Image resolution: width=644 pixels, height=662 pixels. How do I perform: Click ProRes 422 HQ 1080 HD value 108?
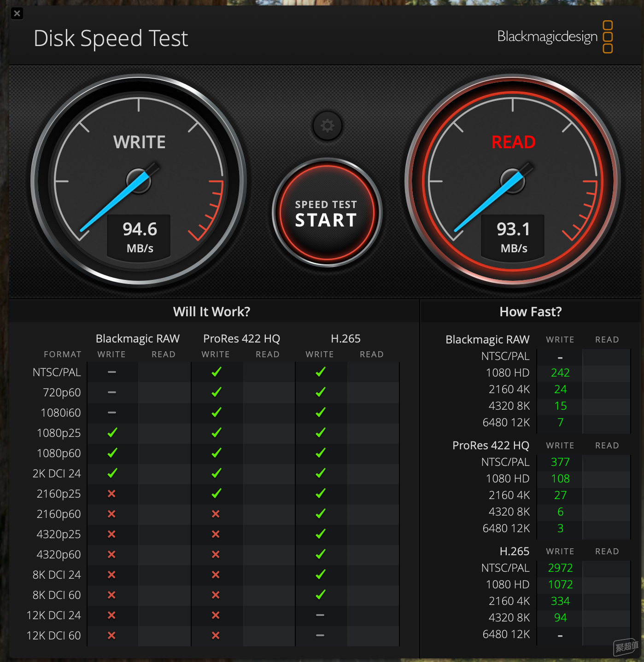pyautogui.click(x=560, y=479)
